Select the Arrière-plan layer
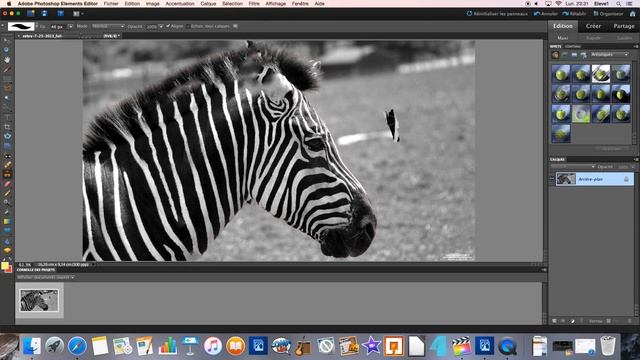 (x=595, y=179)
